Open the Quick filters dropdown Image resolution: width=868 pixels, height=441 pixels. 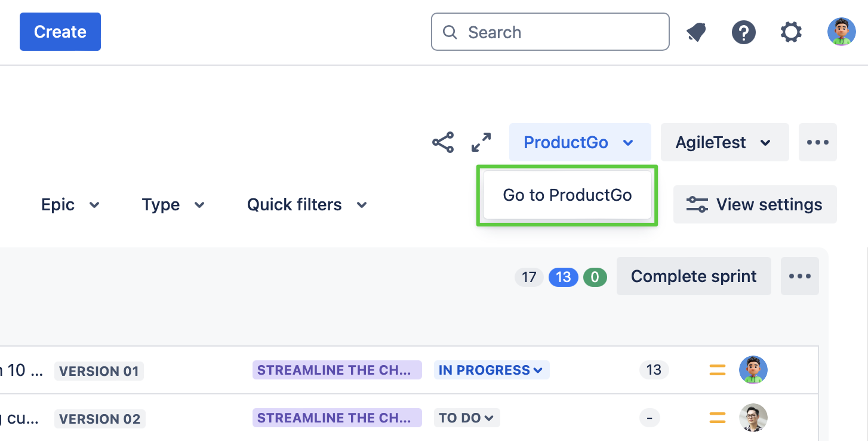pyautogui.click(x=307, y=205)
